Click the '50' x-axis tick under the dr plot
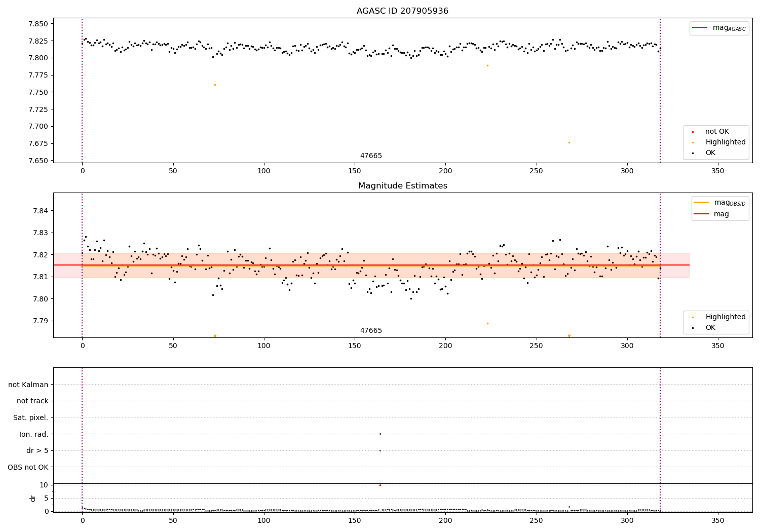This screenshot has height=532, width=760. [x=173, y=520]
